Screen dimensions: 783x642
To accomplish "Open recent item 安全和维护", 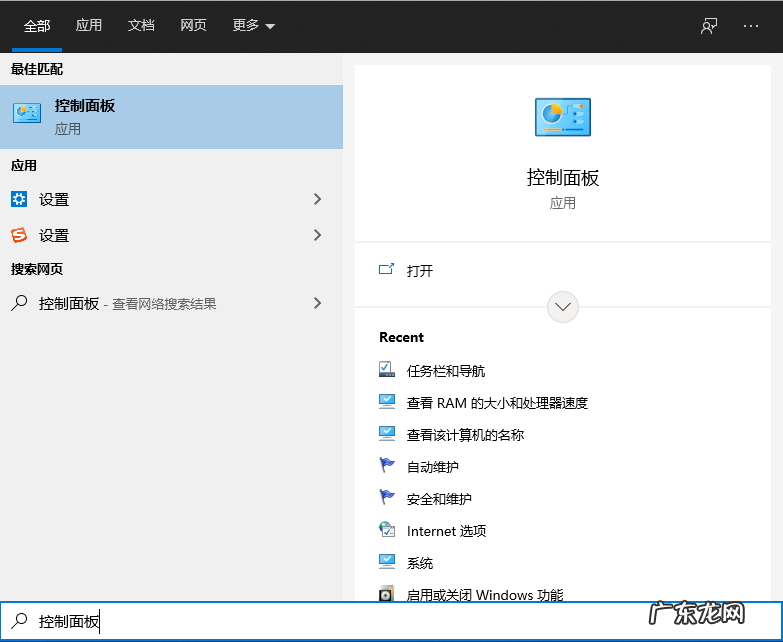I will [439, 499].
